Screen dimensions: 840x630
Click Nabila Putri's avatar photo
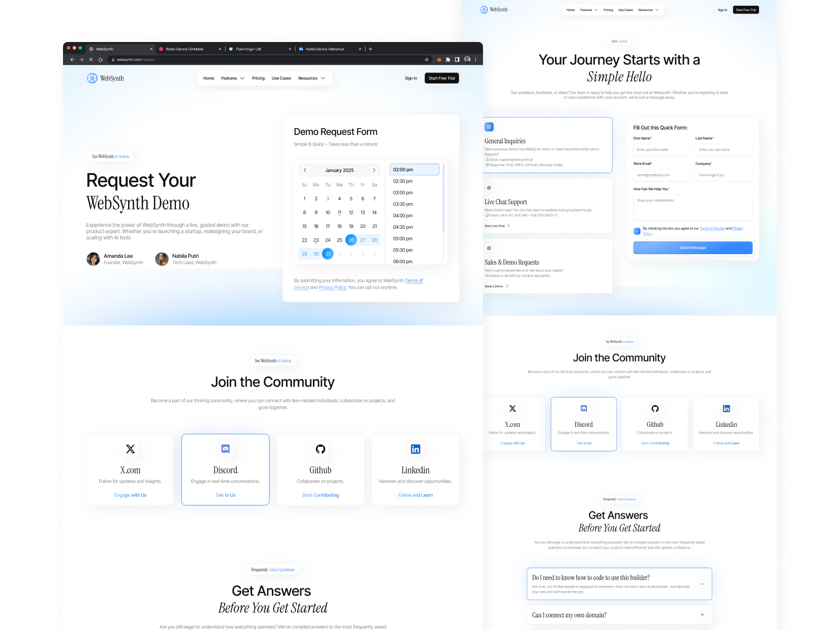click(x=162, y=259)
